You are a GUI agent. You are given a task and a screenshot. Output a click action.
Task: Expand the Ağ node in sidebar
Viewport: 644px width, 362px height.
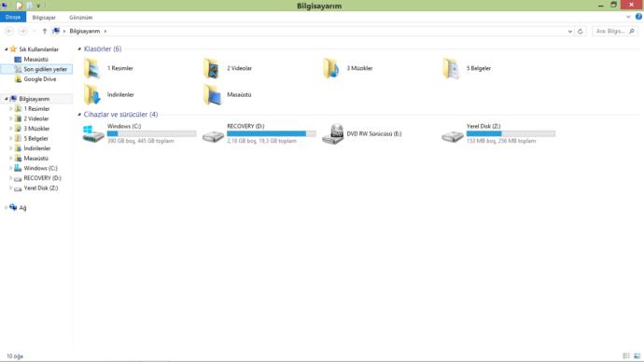[x=7, y=207]
